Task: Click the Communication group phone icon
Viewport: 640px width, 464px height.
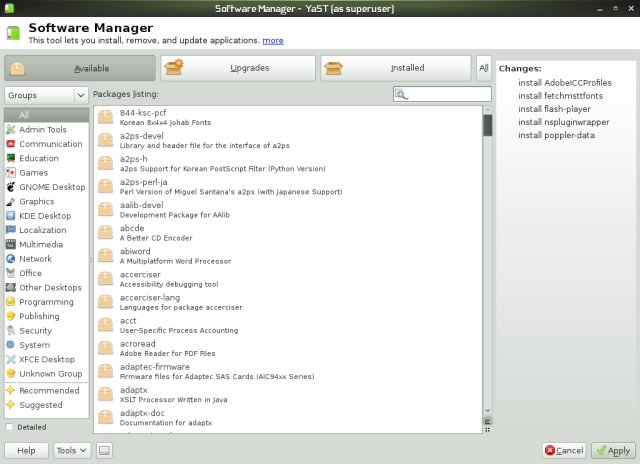Action: coord(11,144)
